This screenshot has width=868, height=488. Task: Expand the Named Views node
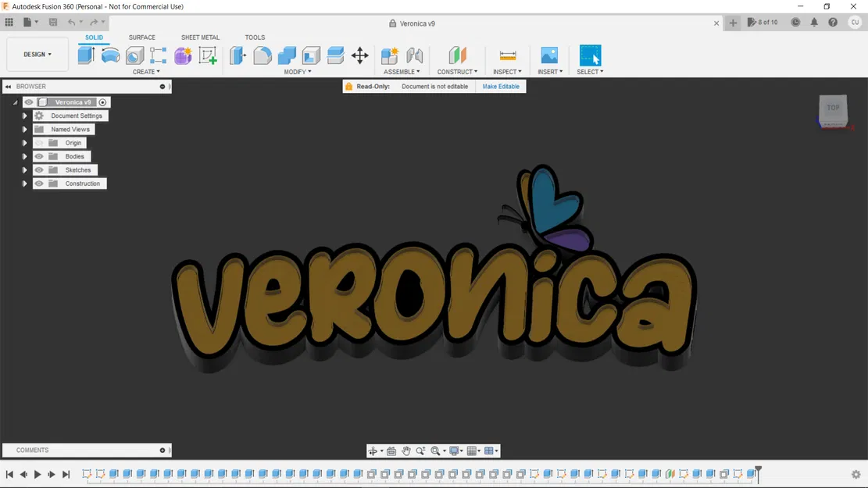tap(25, 130)
